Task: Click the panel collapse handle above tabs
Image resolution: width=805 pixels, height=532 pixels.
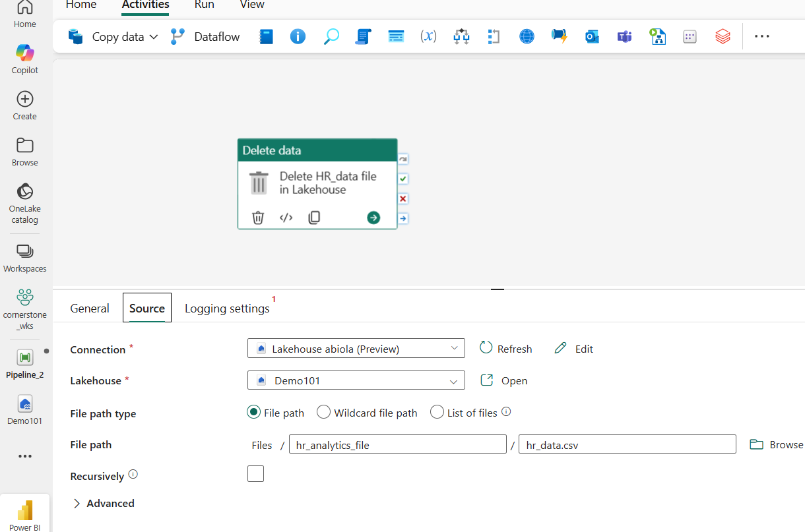Action: [498, 289]
